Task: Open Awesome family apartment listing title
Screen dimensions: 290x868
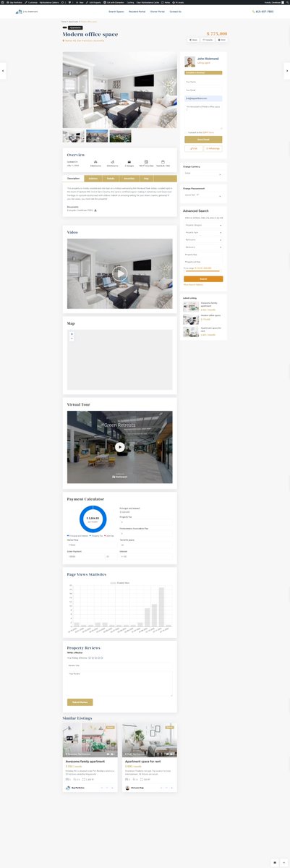Action: click(86, 762)
